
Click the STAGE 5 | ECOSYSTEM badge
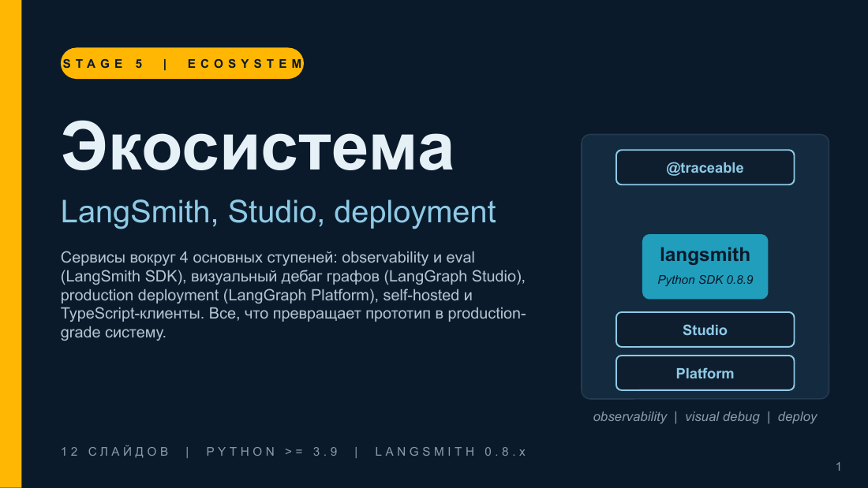pos(182,63)
